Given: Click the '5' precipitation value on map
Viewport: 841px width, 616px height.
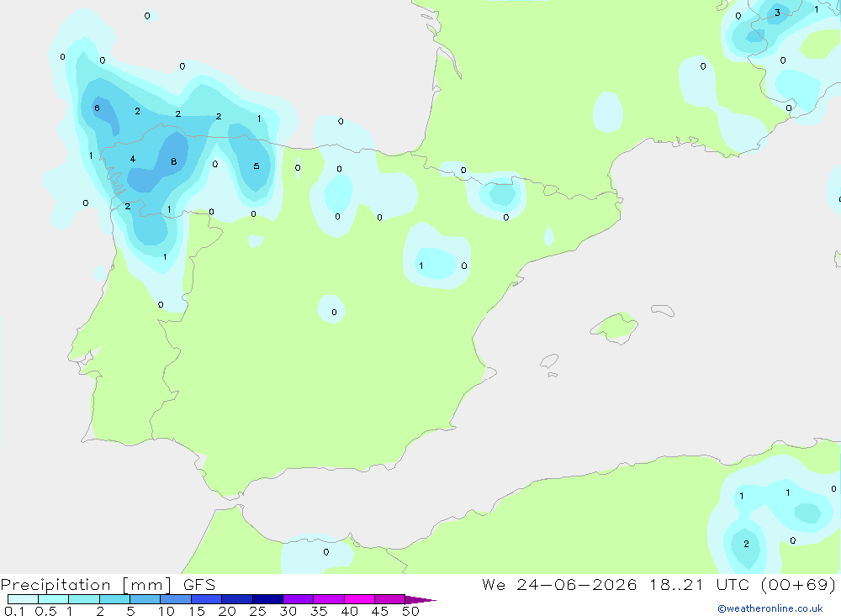Looking at the screenshot, I should click(257, 166).
